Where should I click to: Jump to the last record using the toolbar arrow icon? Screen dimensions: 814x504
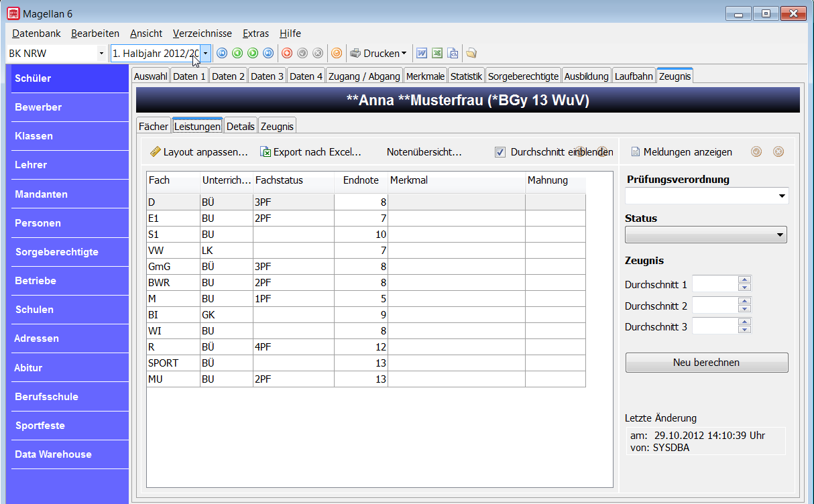pyautogui.click(x=268, y=53)
